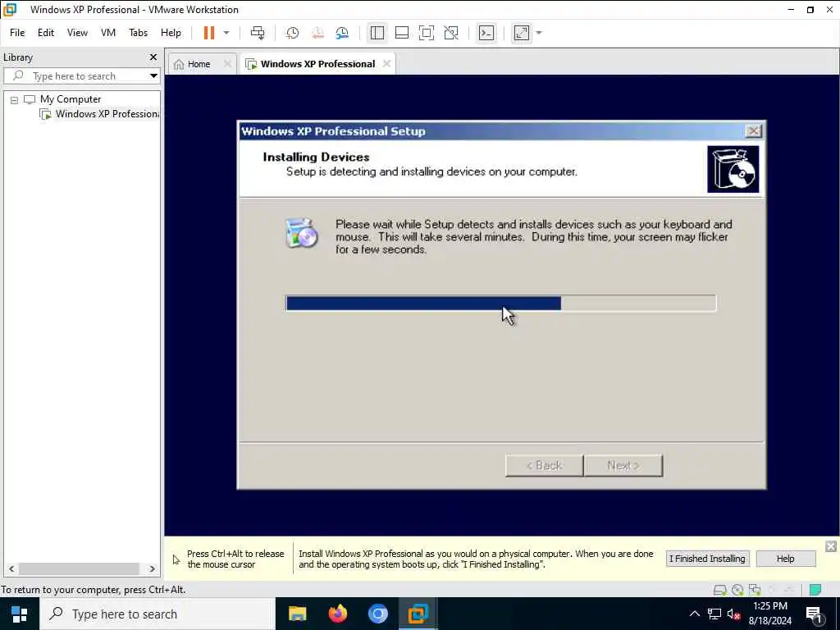The height and width of the screenshot is (630, 840).
Task: Close the Library panel
Action: tap(153, 57)
